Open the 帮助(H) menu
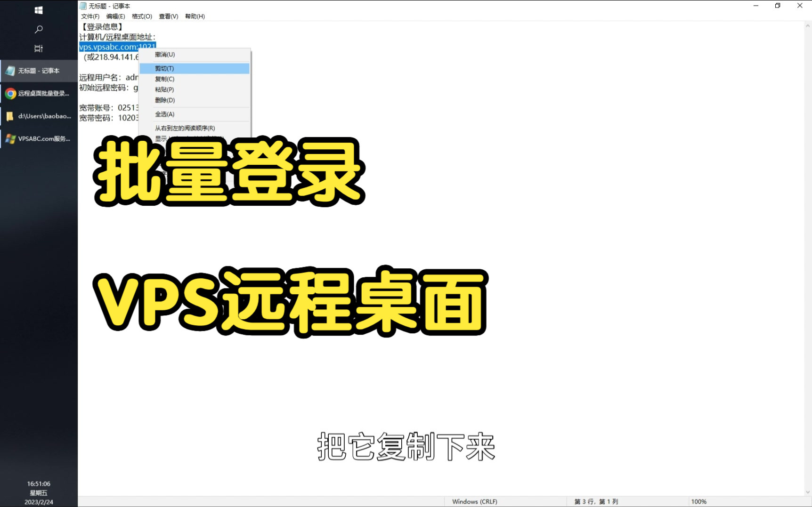This screenshot has height=507, width=812. click(x=194, y=16)
